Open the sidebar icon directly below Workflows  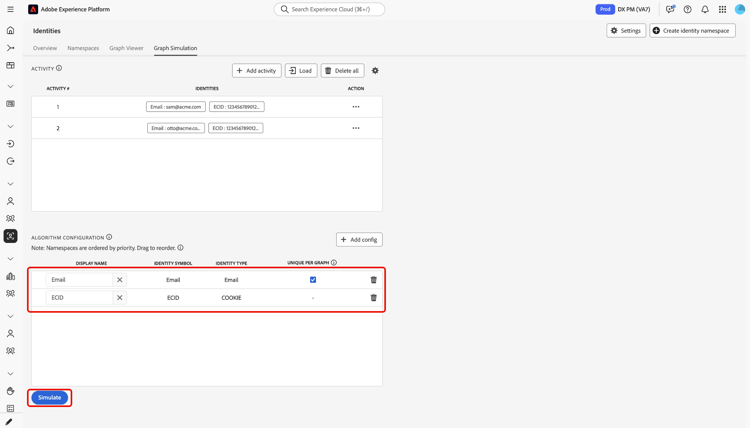pyautogui.click(x=11, y=66)
